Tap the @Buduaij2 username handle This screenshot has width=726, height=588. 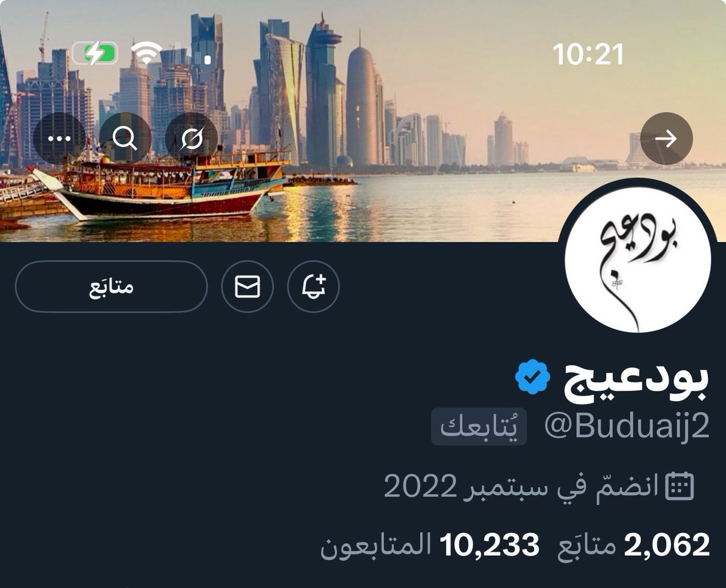626,427
